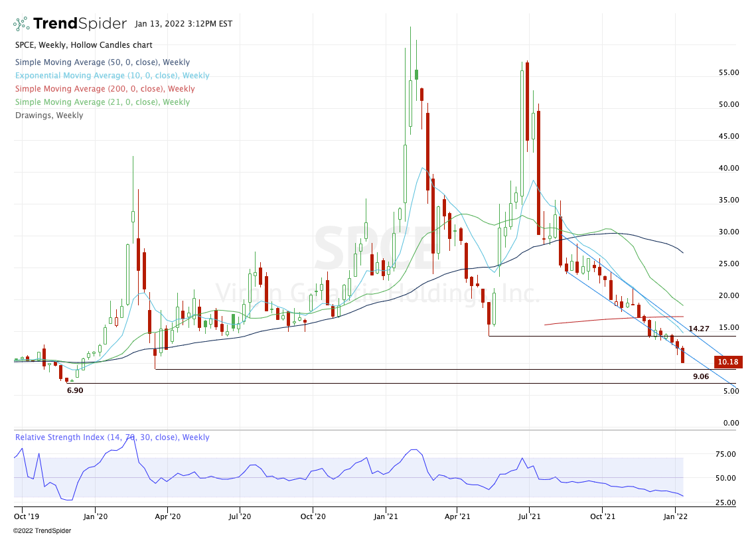Select the Exponential Moving Average (10) legend entry

pyautogui.click(x=112, y=76)
